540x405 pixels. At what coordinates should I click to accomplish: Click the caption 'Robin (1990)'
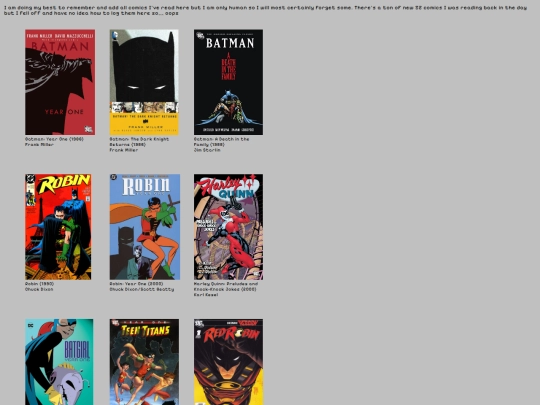[x=39, y=284]
